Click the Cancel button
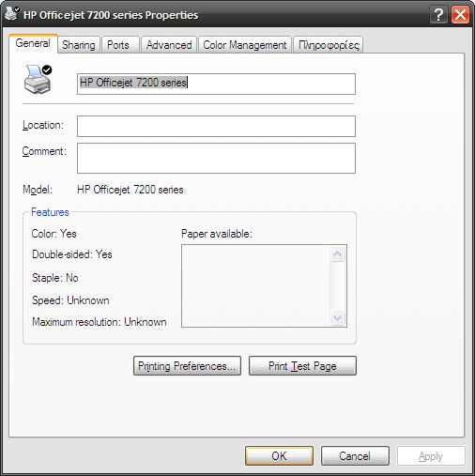Screen dimensions: 475x476 click(x=355, y=455)
